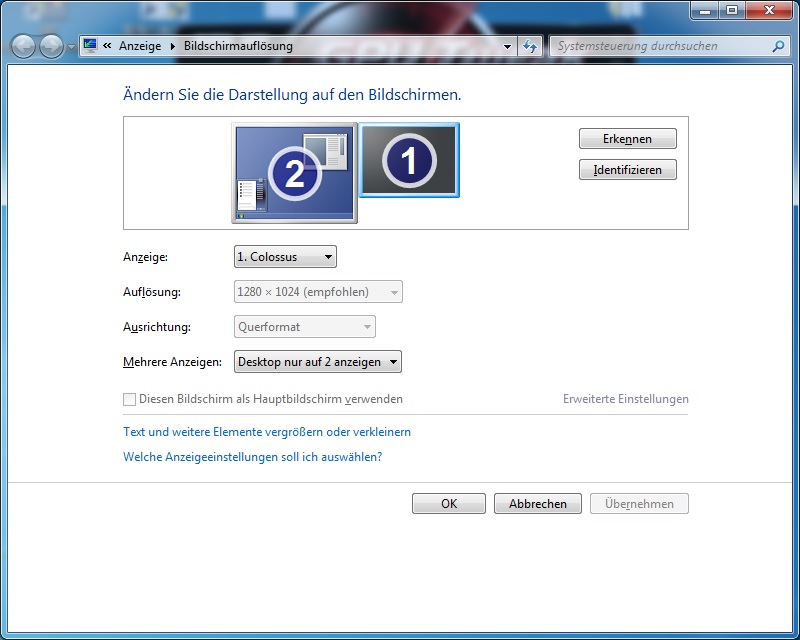Expand the double-chevron breadcrumb overflow

coord(107,46)
